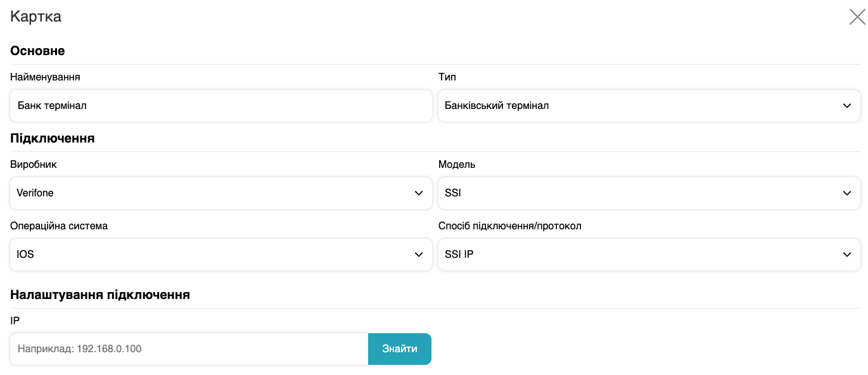Image resolution: width=868 pixels, height=375 pixels.
Task: Click chevron arrow in Спосіб підключення/протокол field
Action: (x=847, y=255)
